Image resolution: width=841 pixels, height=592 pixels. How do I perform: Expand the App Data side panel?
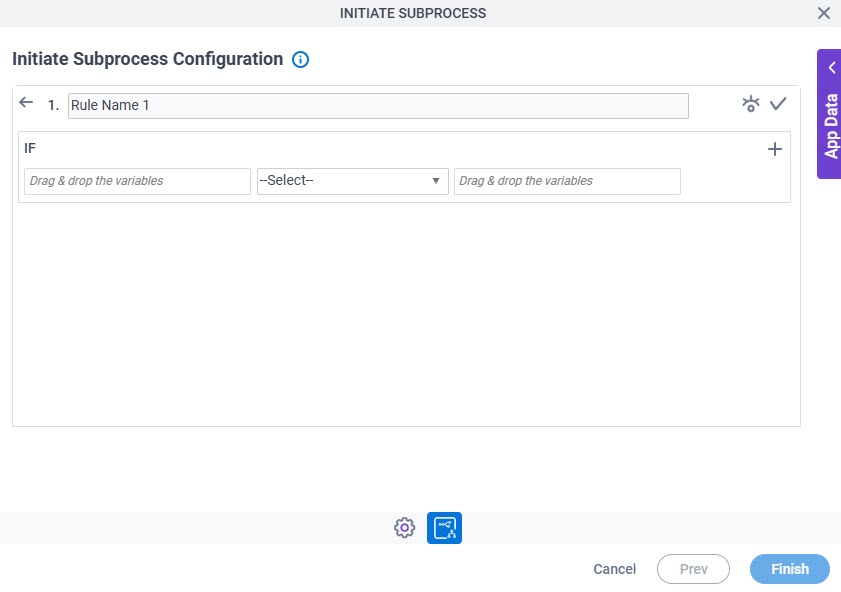829,114
